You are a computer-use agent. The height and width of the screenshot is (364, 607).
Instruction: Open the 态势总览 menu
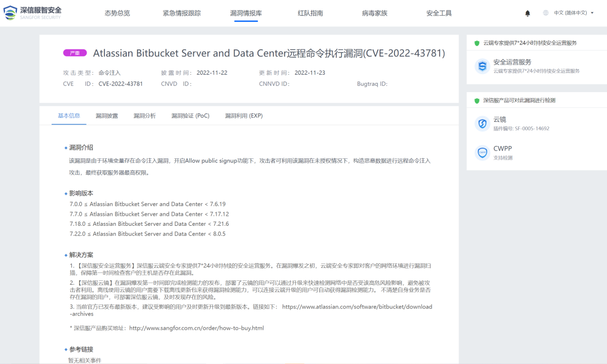click(x=117, y=13)
